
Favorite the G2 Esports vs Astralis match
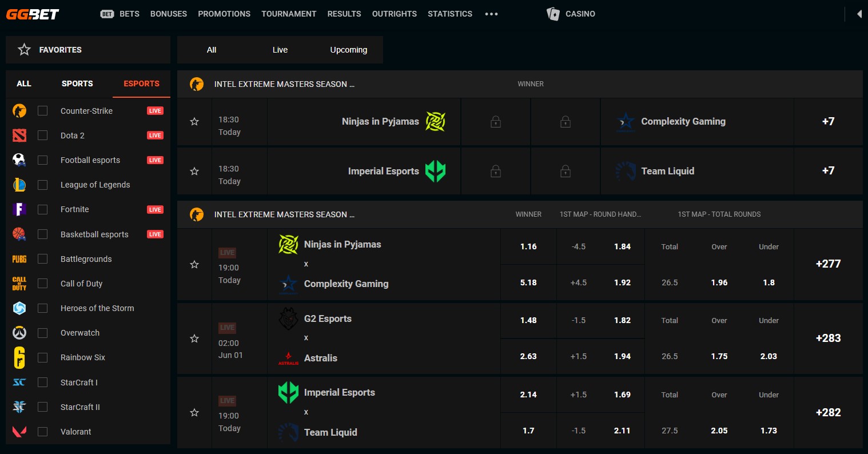(x=194, y=338)
